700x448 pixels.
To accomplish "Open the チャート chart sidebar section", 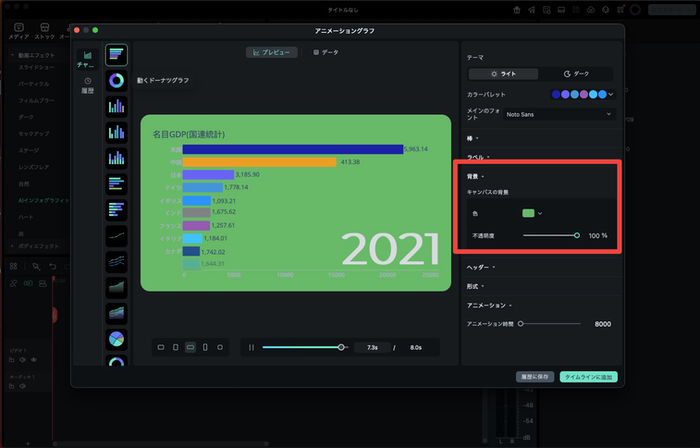I will (87, 59).
